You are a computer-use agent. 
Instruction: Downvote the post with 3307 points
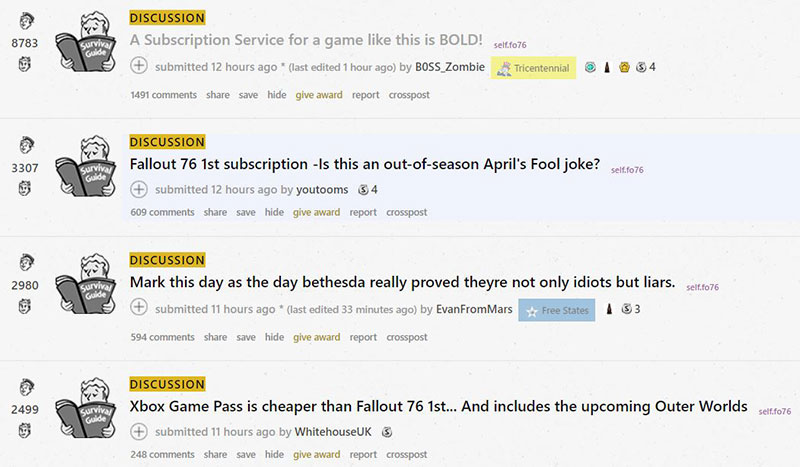pyautogui.click(x=25, y=188)
